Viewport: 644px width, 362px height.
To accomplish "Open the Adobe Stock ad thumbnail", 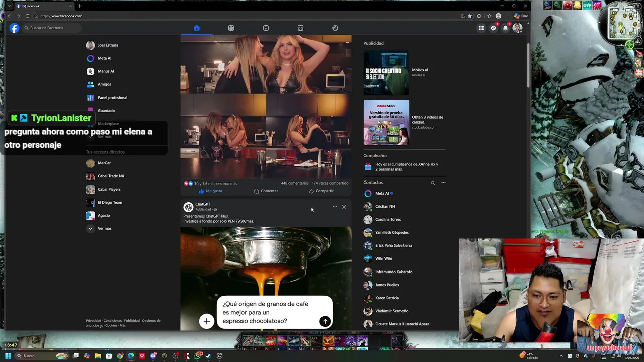I will (386, 122).
